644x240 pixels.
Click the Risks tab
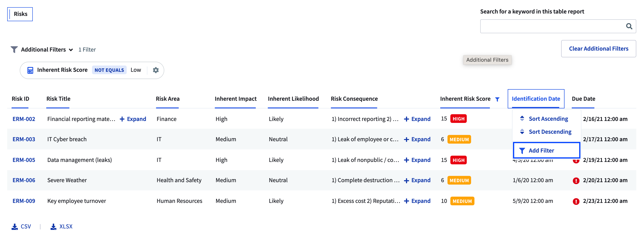(20, 14)
